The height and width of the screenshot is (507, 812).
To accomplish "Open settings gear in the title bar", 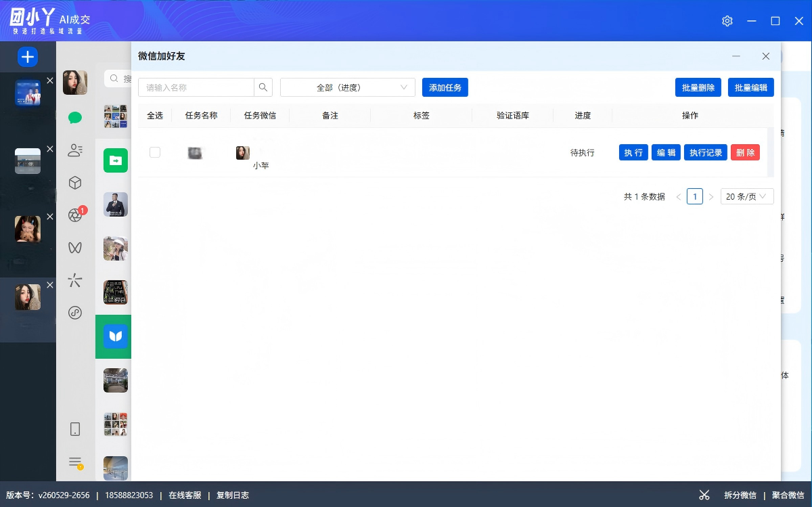I will (x=727, y=21).
